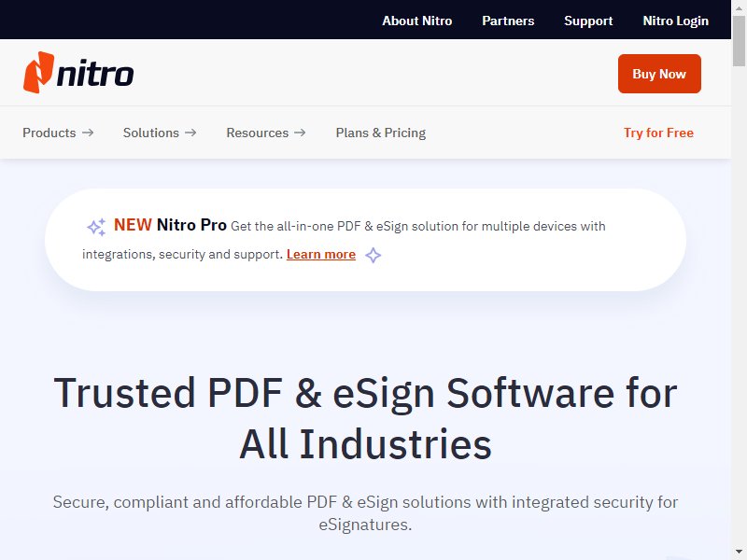The height and width of the screenshot is (560, 747).
Task: Expand the Resources menu
Action: 266,133
